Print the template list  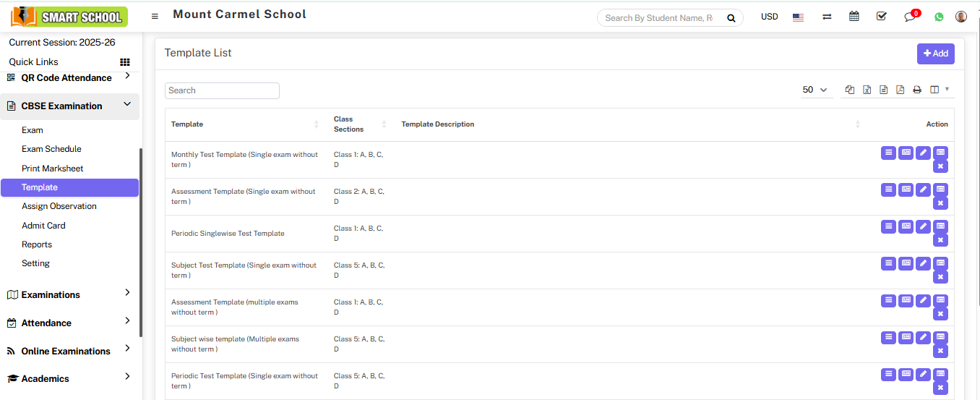(x=917, y=90)
